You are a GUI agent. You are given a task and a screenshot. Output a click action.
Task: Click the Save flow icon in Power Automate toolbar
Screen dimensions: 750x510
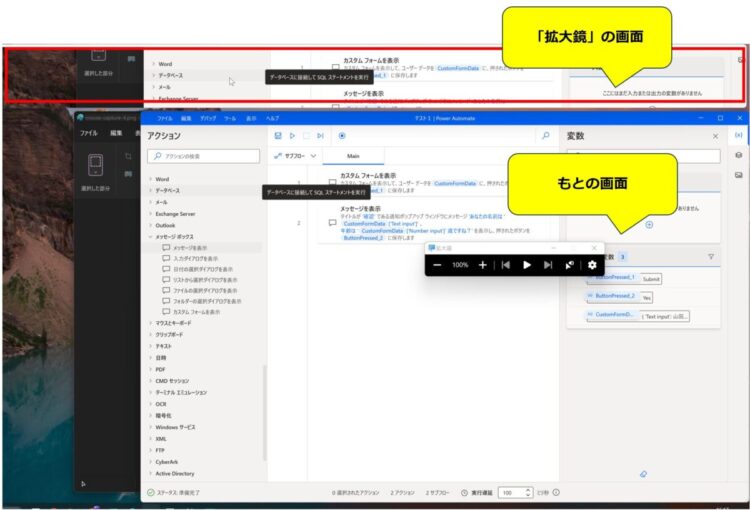click(278, 136)
